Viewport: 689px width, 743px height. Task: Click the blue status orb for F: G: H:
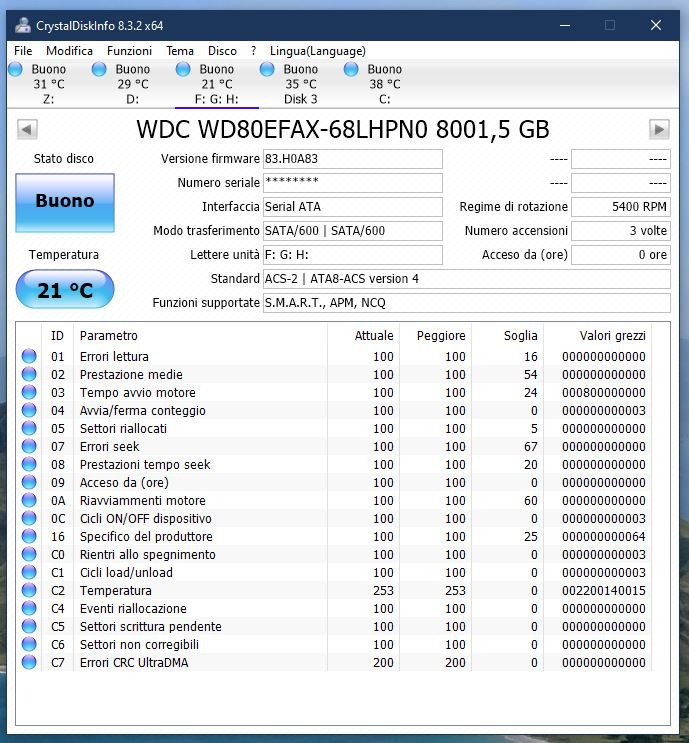[x=183, y=69]
